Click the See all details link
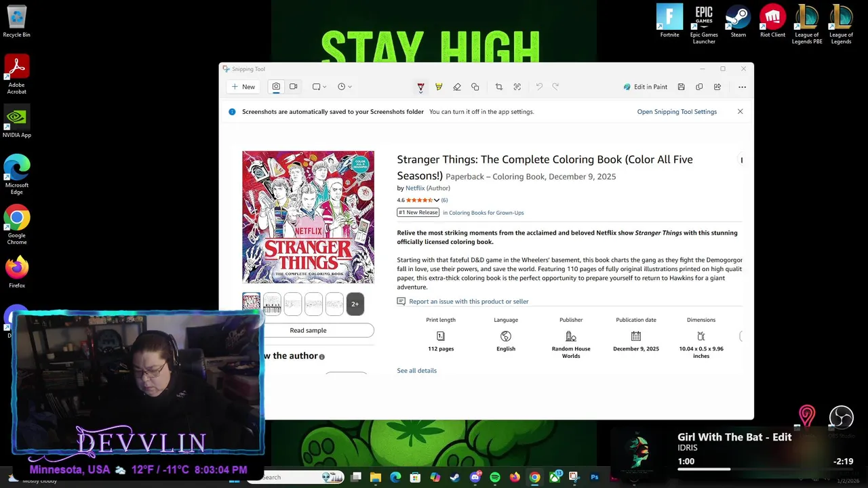868x488 pixels. pos(417,371)
